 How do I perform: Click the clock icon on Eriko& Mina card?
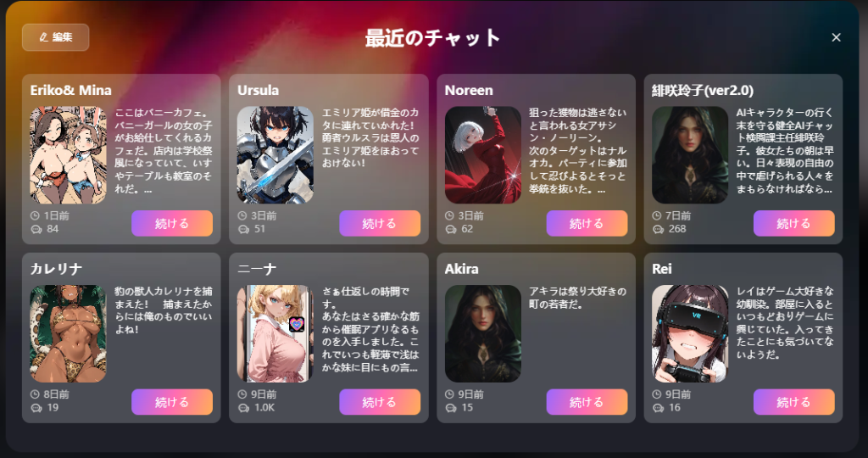pos(35,216)
